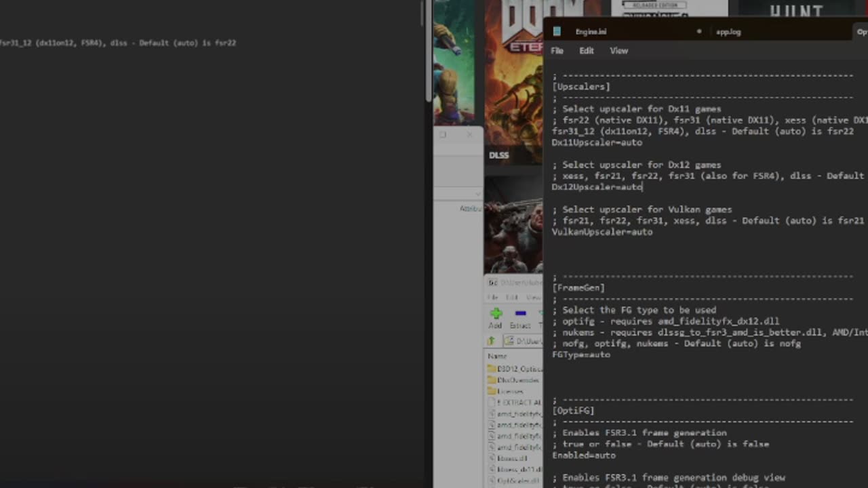Click the '; Enables FSR3.1 frame generation' comment
This screenshot has height=488, width=868.
(x=639, y=433)
